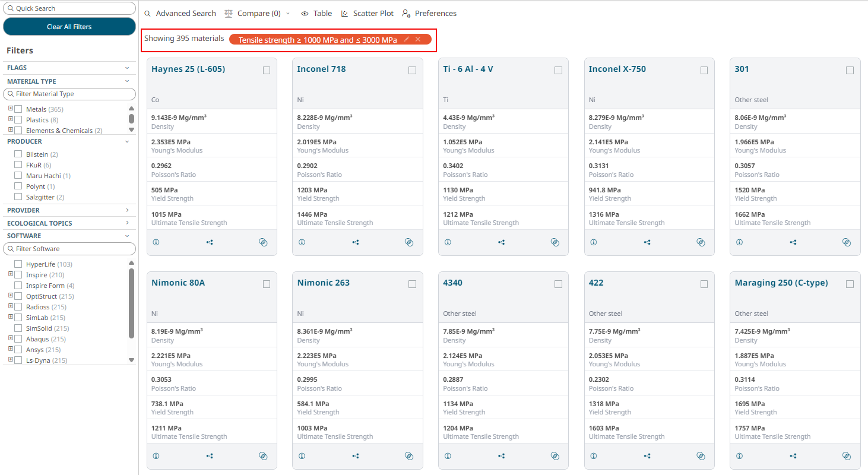Click the software list scroll-down arrow
The height and width of the screenshot is (475, 868).
[131, 360]
